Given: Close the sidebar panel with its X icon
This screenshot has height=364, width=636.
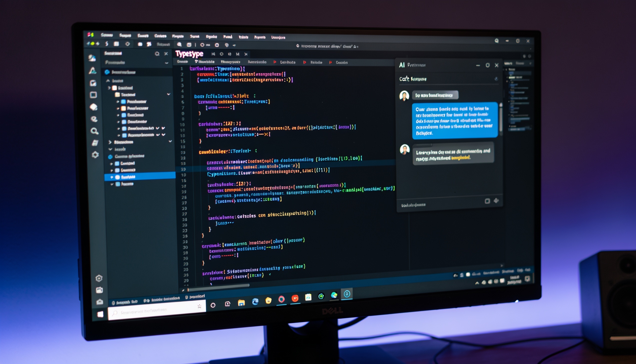Looking at the screenshot, I should pos(166,54).
